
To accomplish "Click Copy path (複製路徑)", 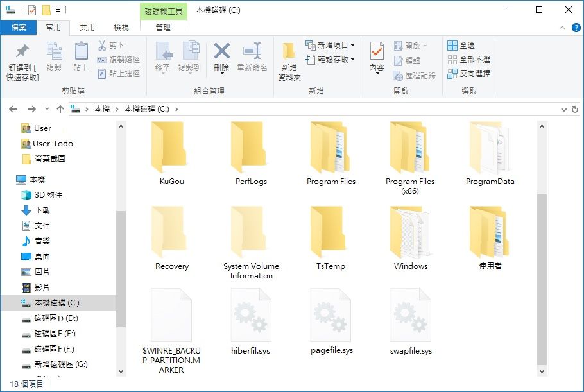I will 119,60.
